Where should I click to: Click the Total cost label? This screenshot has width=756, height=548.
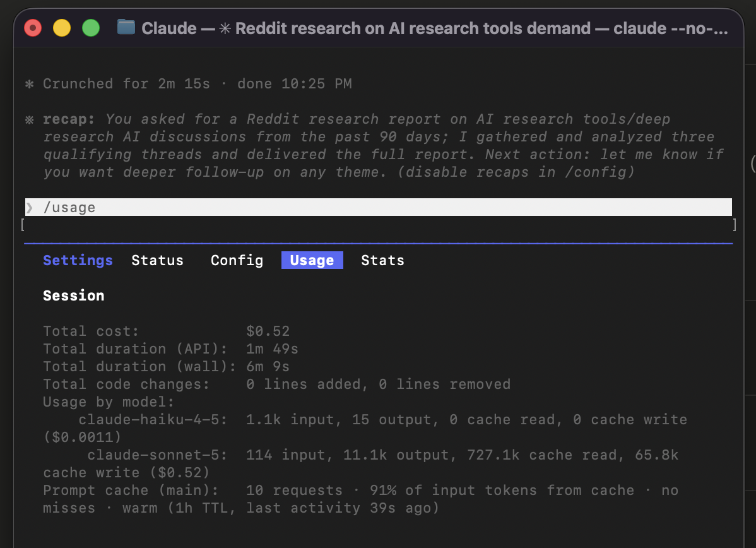coord(91,331)
